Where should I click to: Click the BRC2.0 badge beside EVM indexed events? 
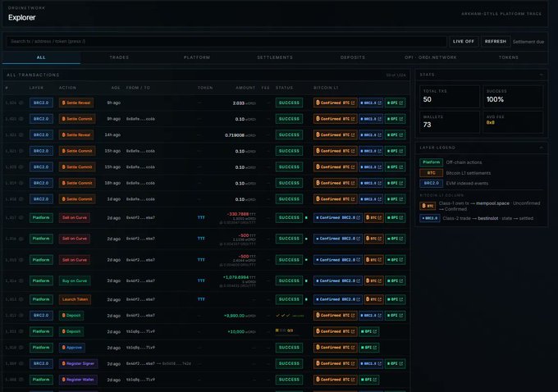[432, 183]
